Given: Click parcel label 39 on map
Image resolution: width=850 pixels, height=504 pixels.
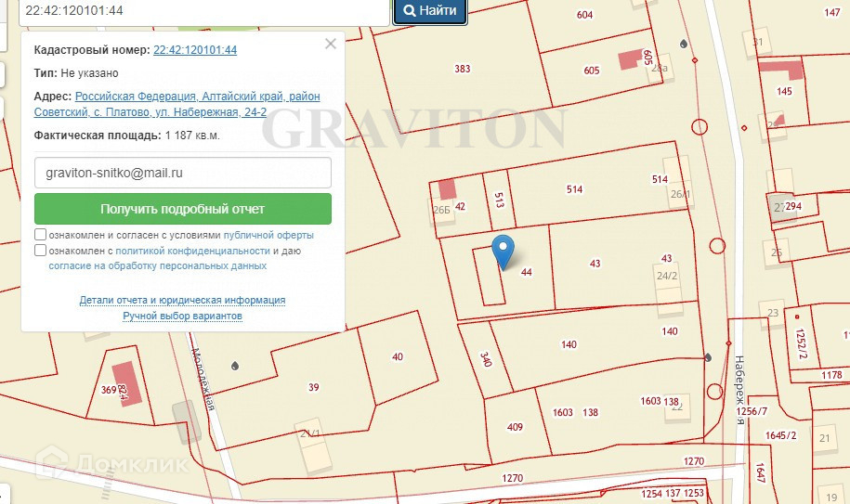Looking at the screenshot, I should (313, 387).
